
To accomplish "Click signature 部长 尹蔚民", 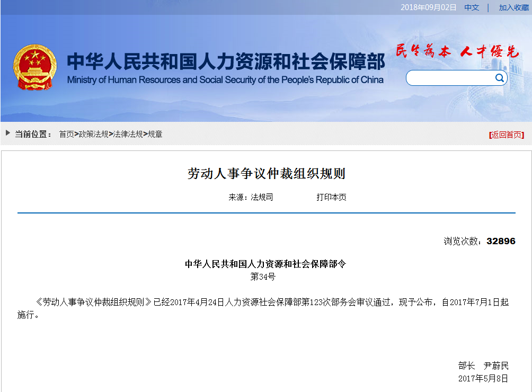I will pyautogui.click(x=483, y=366).
